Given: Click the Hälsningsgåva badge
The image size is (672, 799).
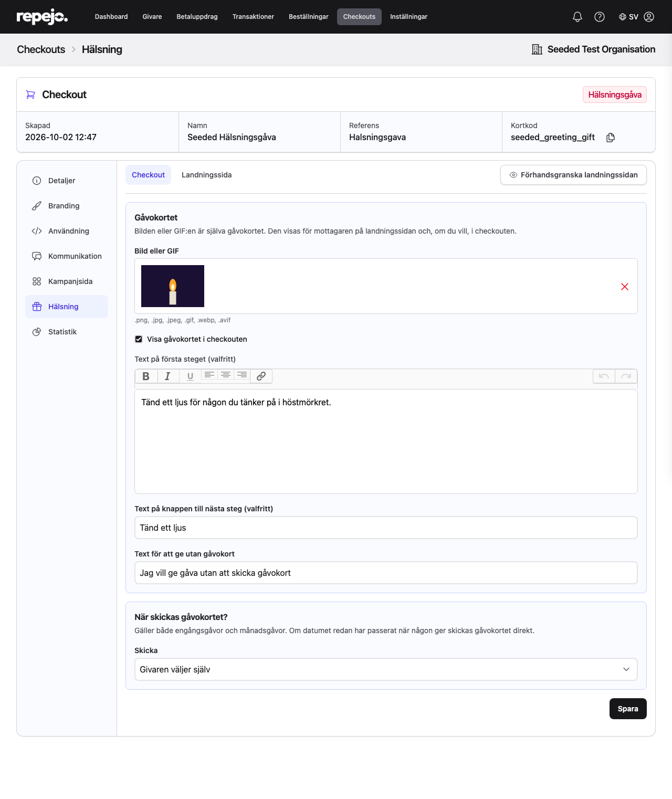Looking at the screenshot, I should click(615, 94).
